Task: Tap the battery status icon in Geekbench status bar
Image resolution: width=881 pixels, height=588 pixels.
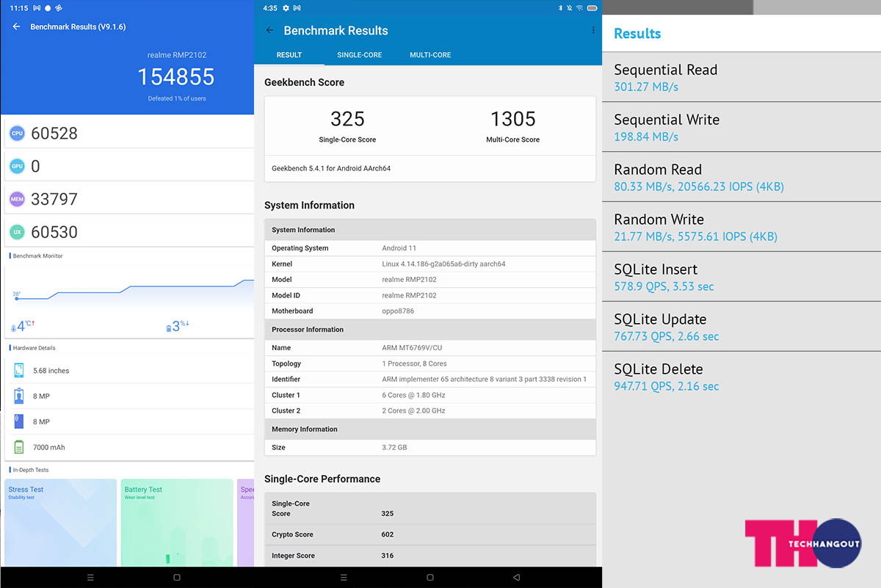Action: coord(591,7)
